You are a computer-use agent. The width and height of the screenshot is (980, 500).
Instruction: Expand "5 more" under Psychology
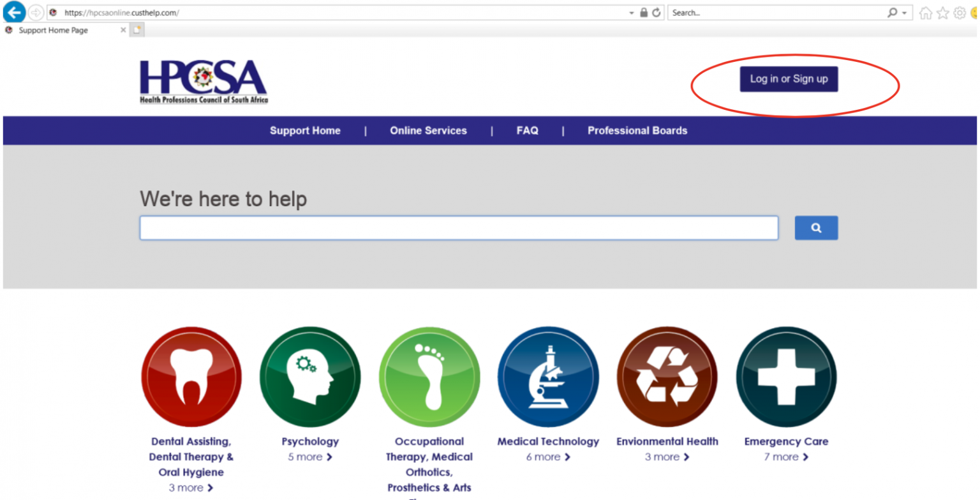pyautogui.click(x=309, y=457)
